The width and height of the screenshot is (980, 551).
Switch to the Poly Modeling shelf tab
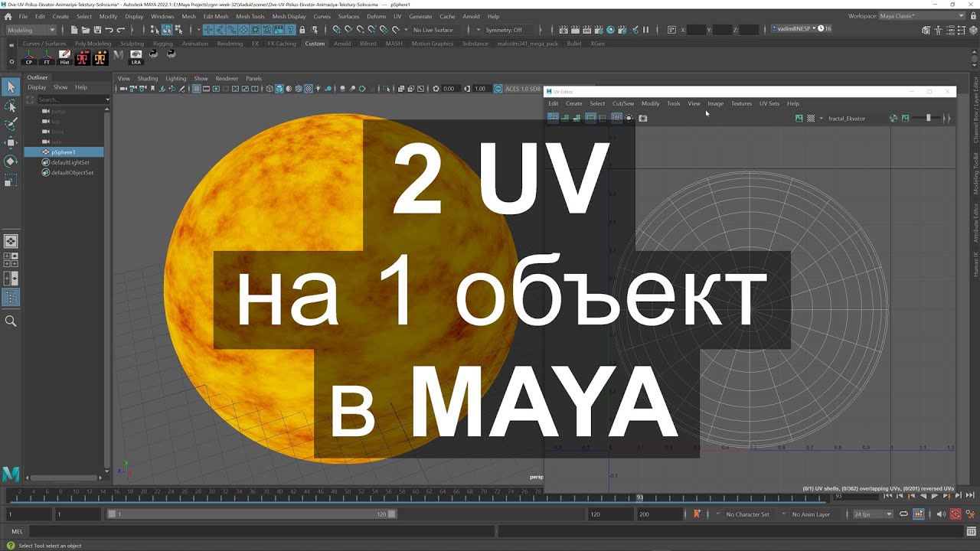tap(93, 44)
